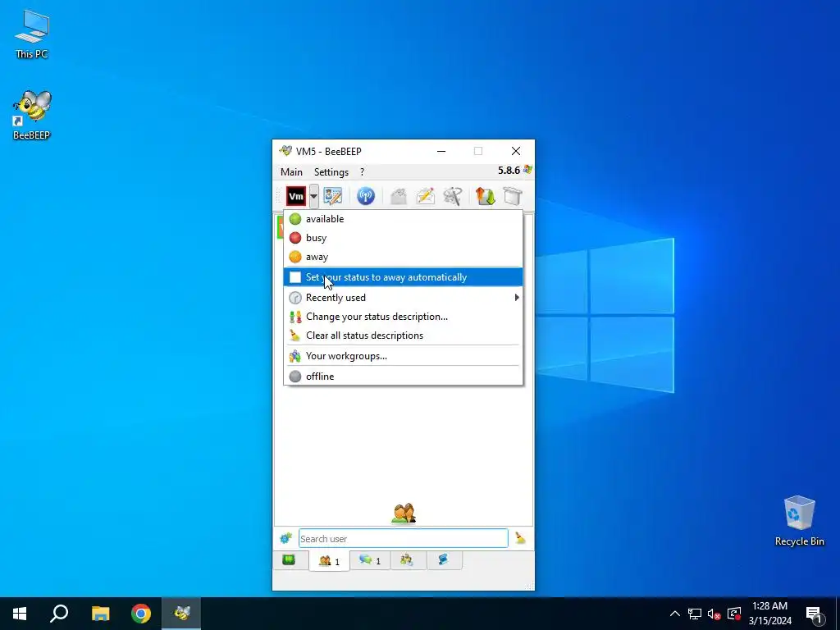
Task: Set status to away
Action: 403,257
